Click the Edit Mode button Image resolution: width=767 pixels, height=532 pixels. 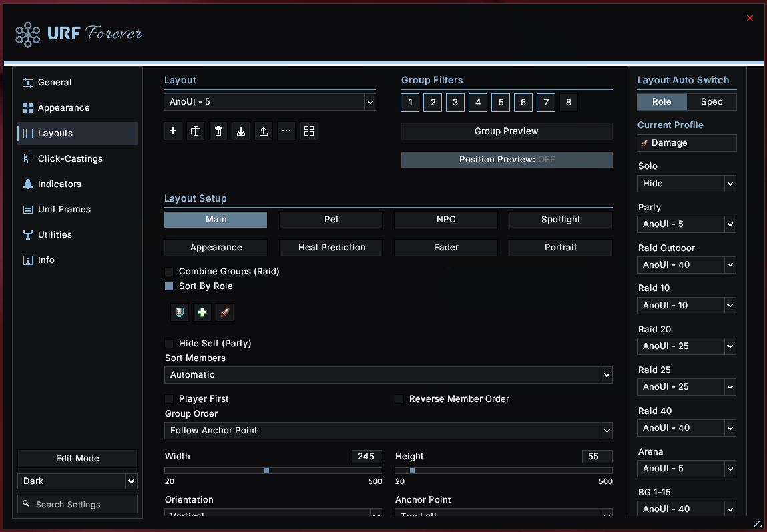[77, 459]
